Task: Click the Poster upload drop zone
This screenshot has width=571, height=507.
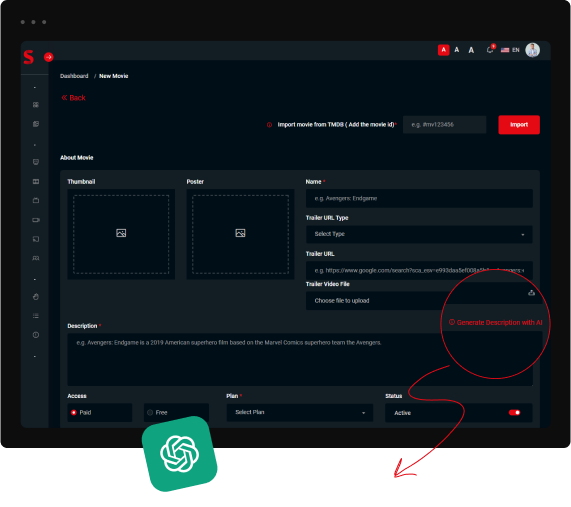Action: pyautogui.click(x=240, y=234)
